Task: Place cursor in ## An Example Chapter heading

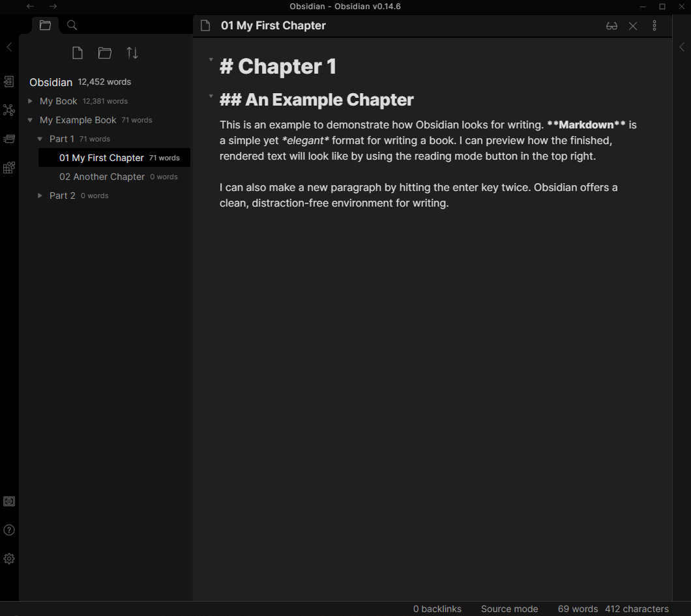Action: pyautogui.click(x=316, y=100)
